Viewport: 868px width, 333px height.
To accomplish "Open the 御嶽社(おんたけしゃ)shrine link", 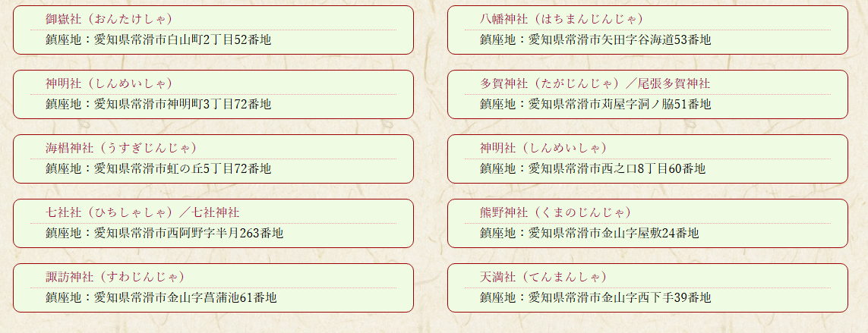I will tap(109, 18).
